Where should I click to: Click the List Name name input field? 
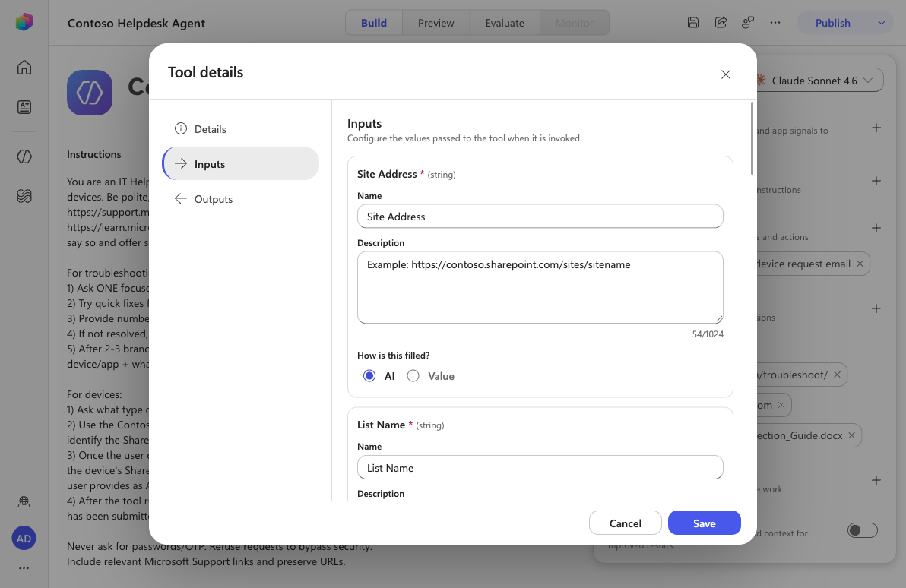(540, 467)
